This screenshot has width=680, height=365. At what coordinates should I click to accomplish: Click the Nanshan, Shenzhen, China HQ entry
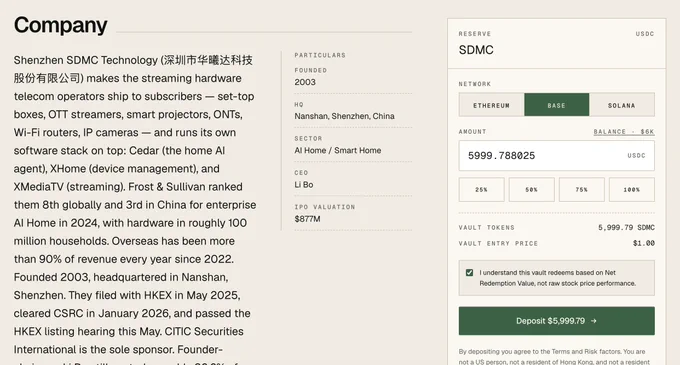pyautogui.click(x=344, y=116)
